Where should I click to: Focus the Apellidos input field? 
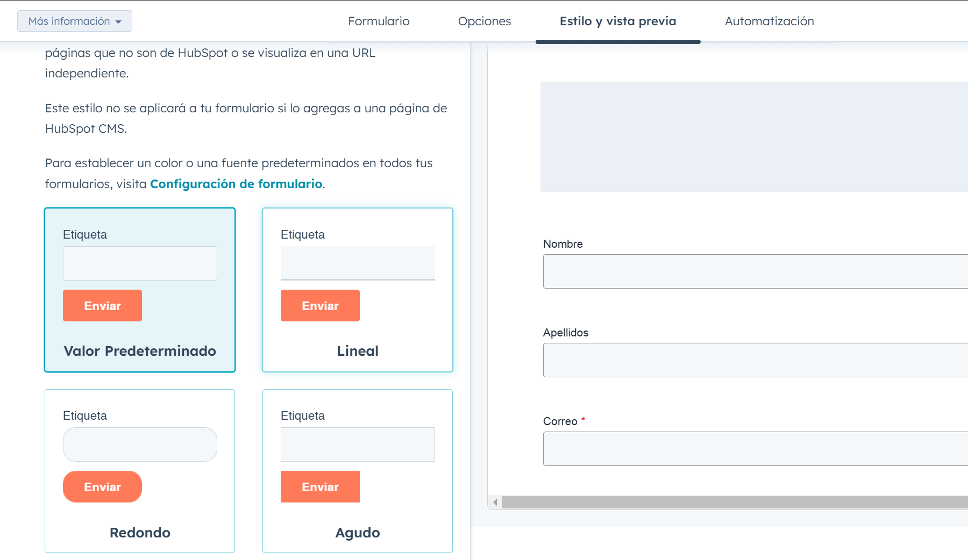click(753, 360)
